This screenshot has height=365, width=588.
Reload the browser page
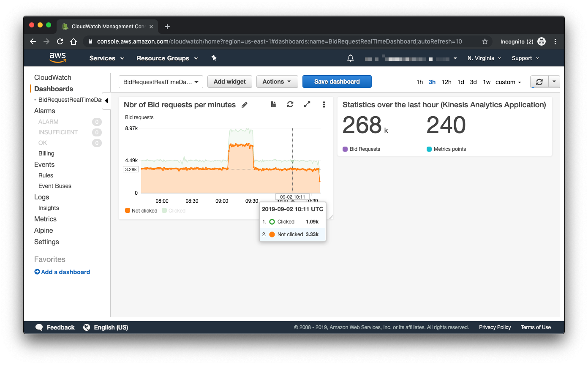pyautogui.click(x=60, y=41)
